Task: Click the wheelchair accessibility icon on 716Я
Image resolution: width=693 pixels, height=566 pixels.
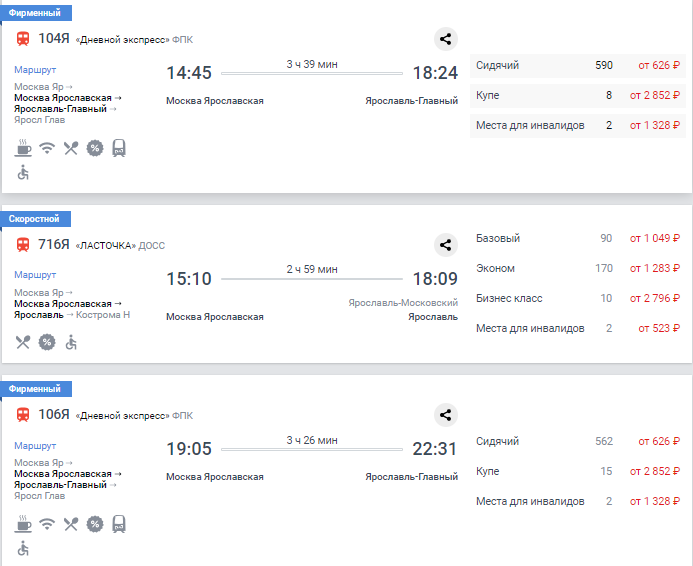Action: coord(71,342)
